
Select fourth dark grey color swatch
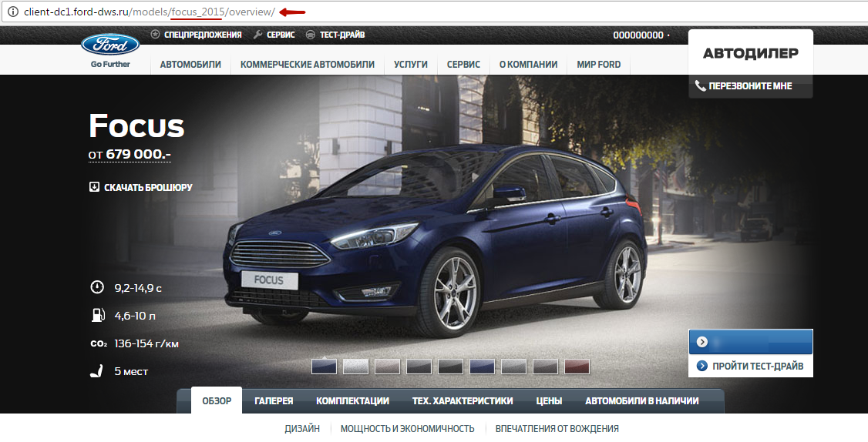tap(419, 367)
